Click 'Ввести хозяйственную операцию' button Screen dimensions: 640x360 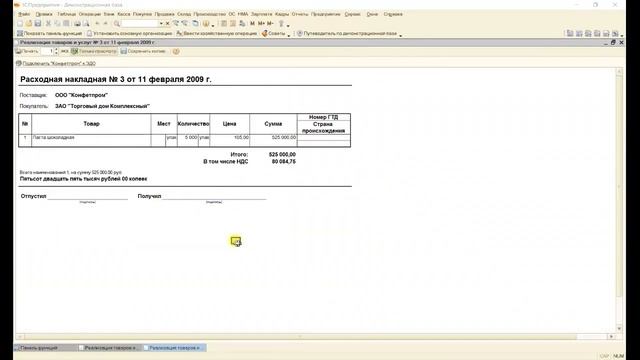tap(217, 33)
